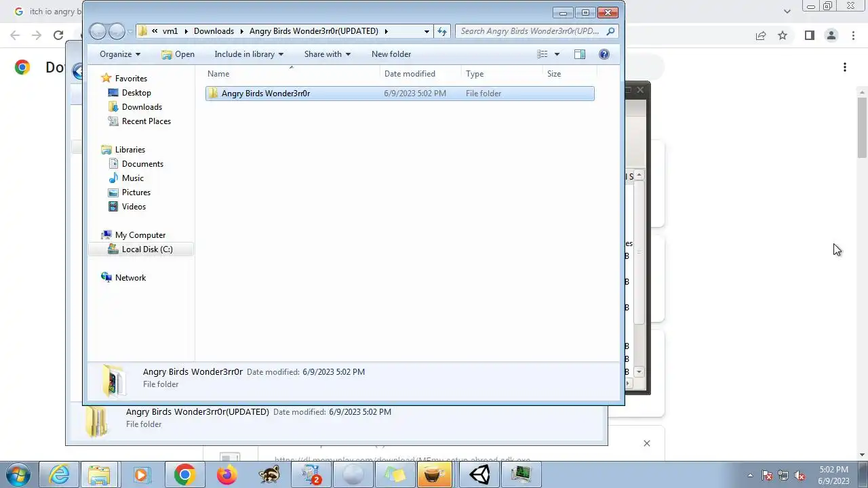Open the Chrome profile icon

pos(831,36)
